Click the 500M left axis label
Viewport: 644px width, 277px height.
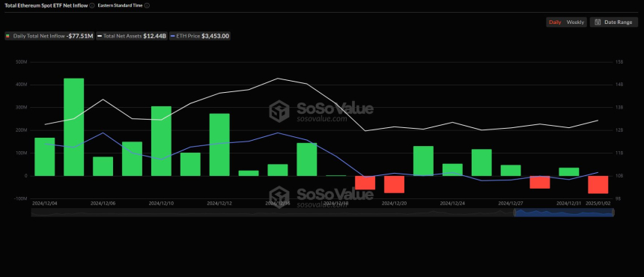(22, 62)
